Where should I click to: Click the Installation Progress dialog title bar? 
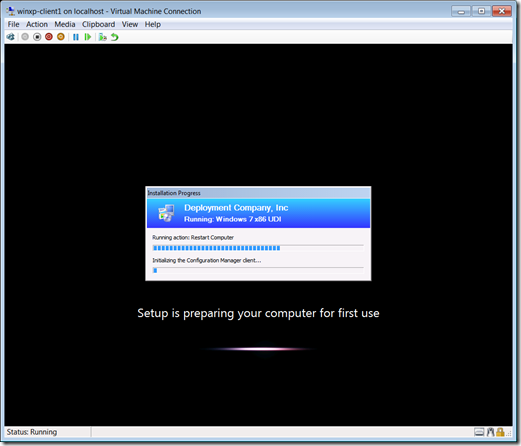(x=258, y=193)
